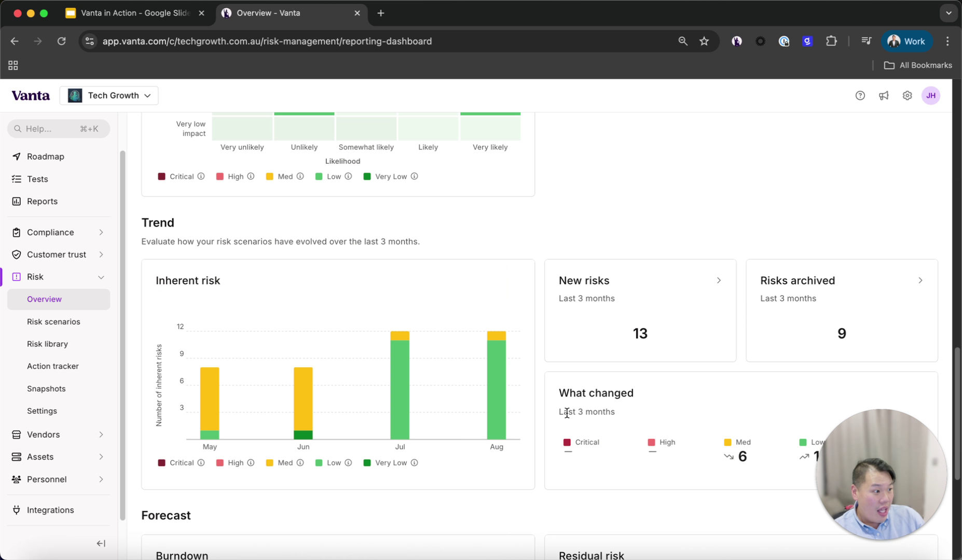Viewport: 962px width, 560px height.
Task: Toggle the Med series in Inherent risk legend
Action: pyautogui.click(x=279, y=463)
